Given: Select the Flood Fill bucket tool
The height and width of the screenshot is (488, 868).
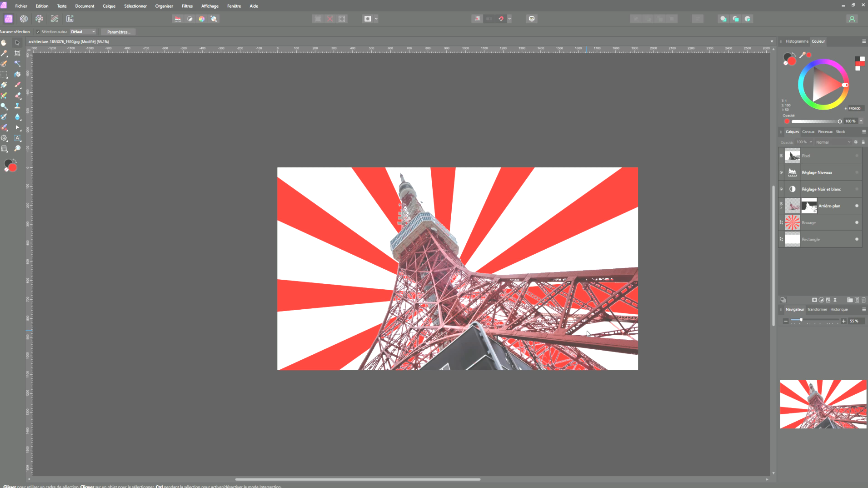Looking at the screenshot, I should [x=17, y=75].
